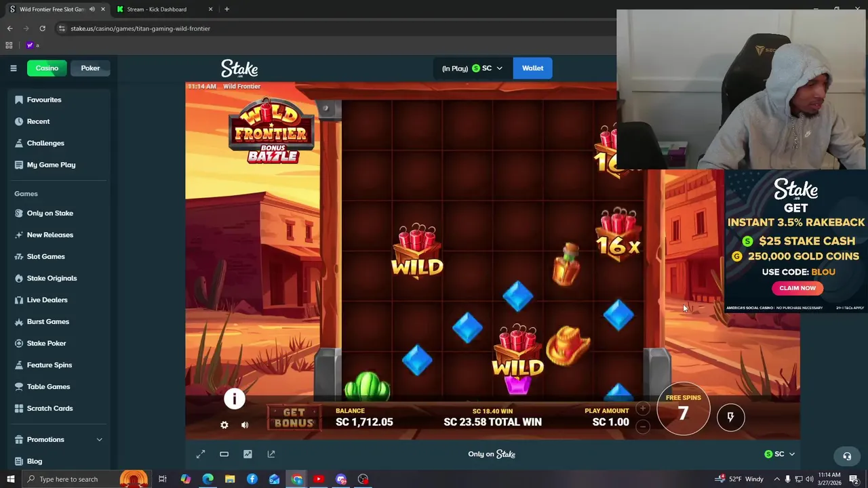Open Chrome from taskbar
This screenshot has width=868, height=488.
click(x=297, y=479)
